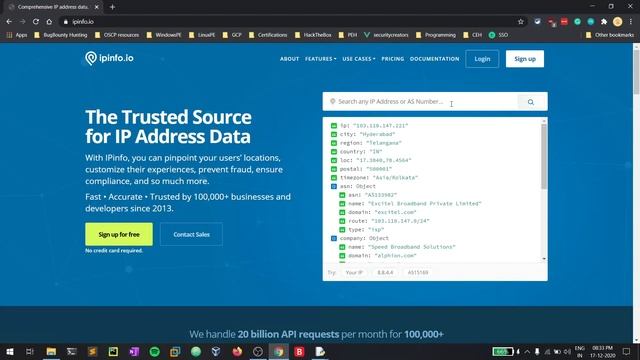The height and width of the screenshot is (360, 640).
Task: Try the Your IP example
Action: (x=354, y=272)
